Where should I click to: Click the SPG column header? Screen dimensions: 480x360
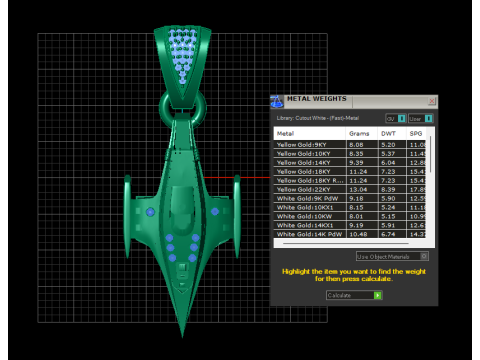[416, 133]
